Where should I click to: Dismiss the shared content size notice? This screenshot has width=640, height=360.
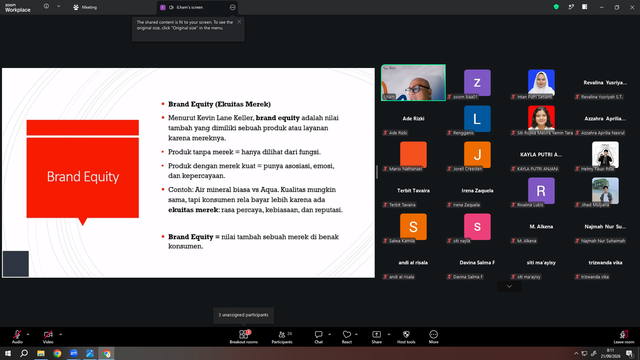coord(239,22)
